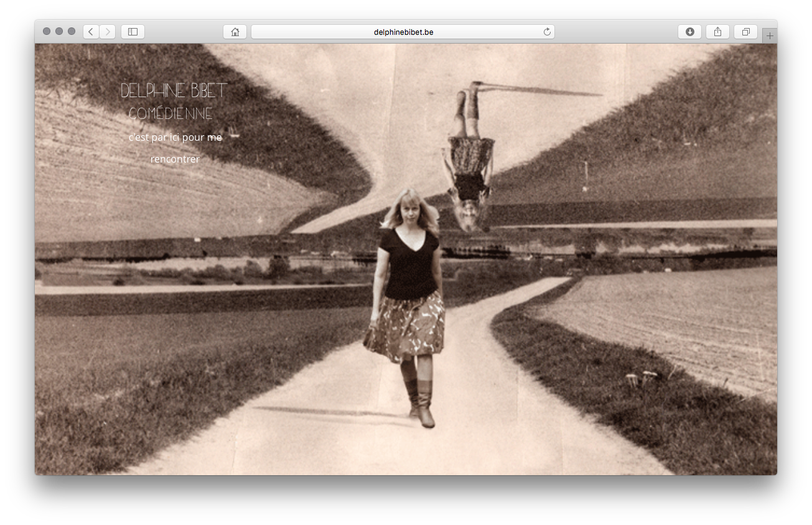The height and width of the screenshot is (525, 812).
Task: Open the home page icon
Action: [x=235, y=32]
